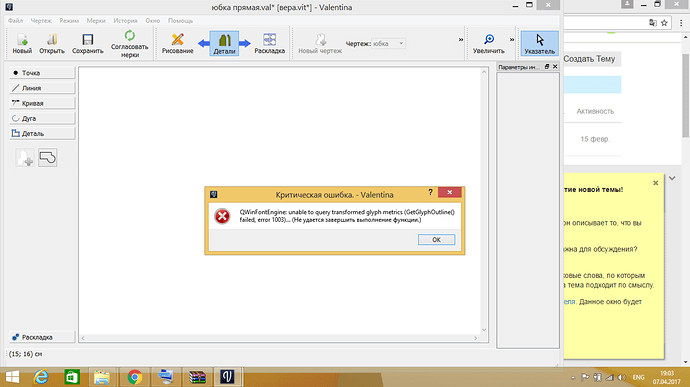
Task: Open the Файл menu
Action: [x=15, y=21]
